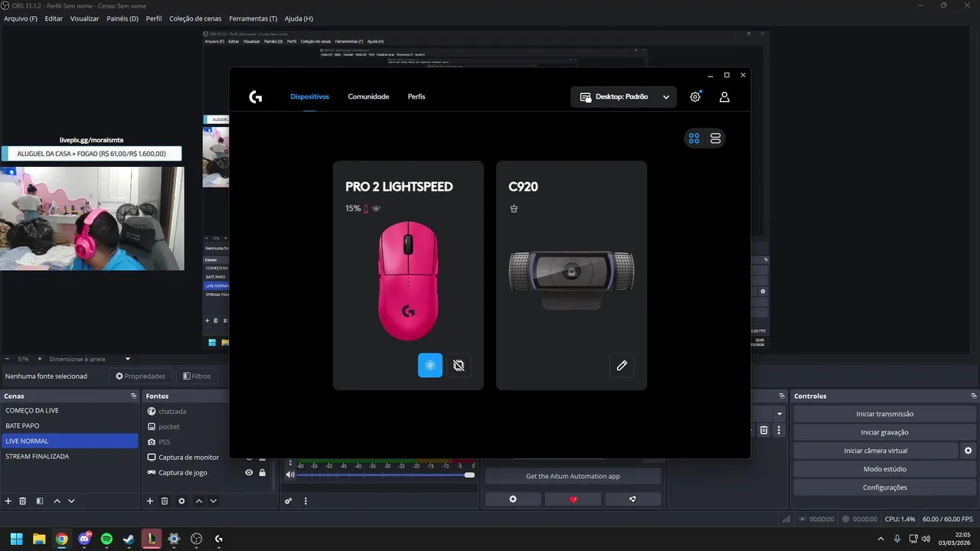Screen dimensions: 980x551
Task: Switch the G HUB devices to grid view
Action: pyautogui.click(x=694, y=139)
